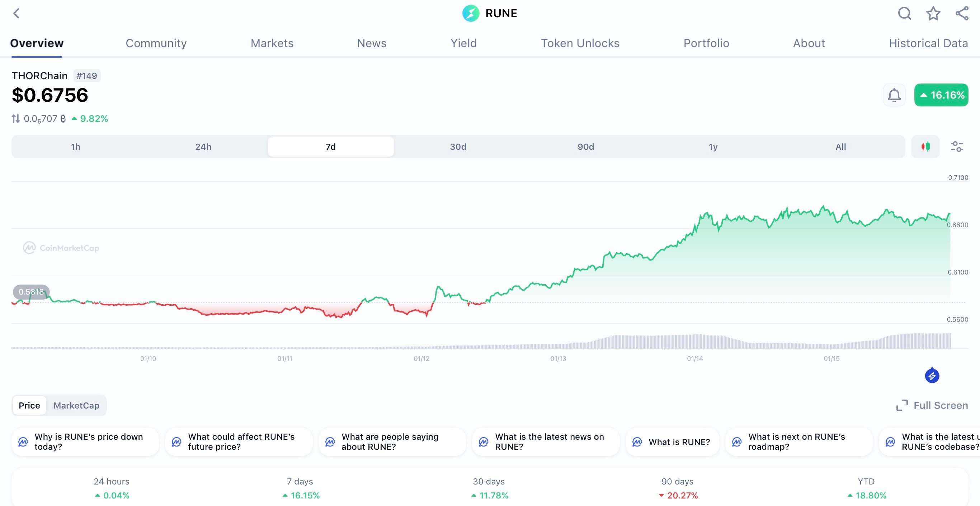Switch chart to MarketCap view
The height and width of the screenshot is (506, 980).
76,405
